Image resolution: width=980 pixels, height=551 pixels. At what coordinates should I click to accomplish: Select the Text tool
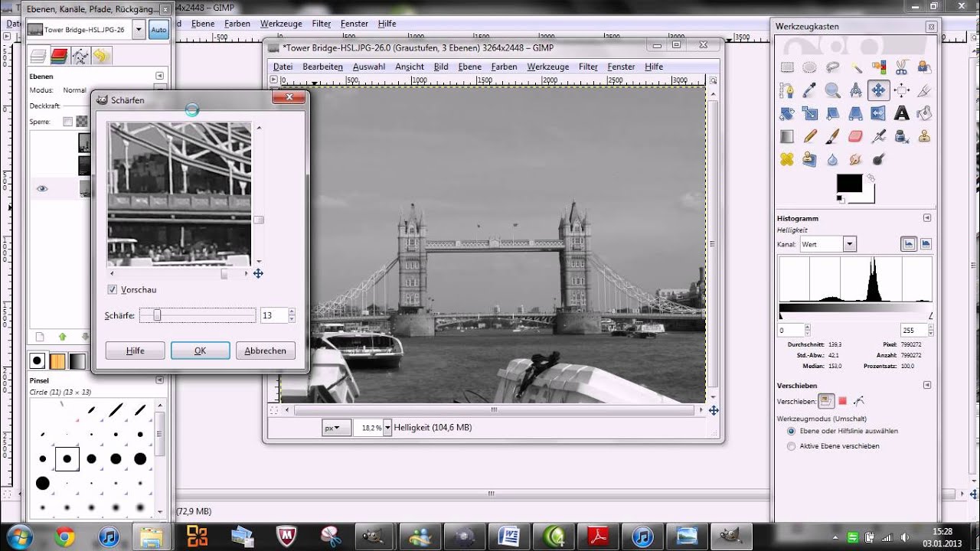(901, 113)
